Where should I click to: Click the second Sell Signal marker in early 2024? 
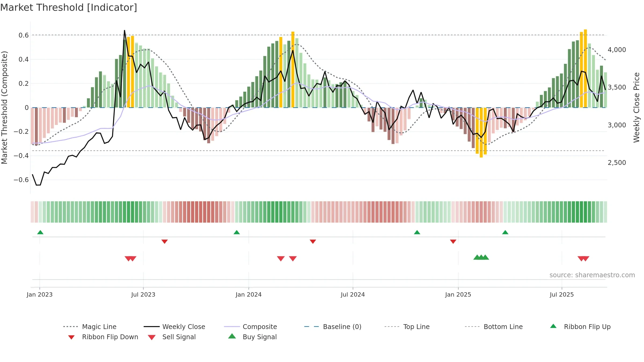293,258
